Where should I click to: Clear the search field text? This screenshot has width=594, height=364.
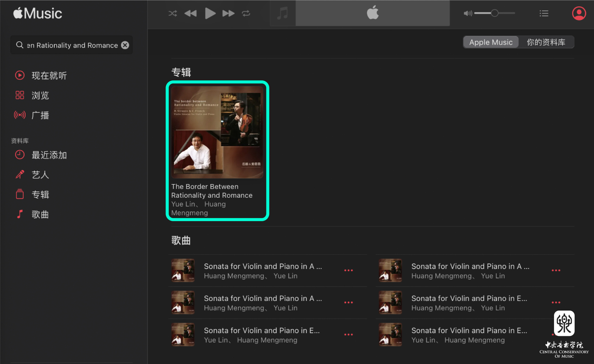click(x=125, y=45)
